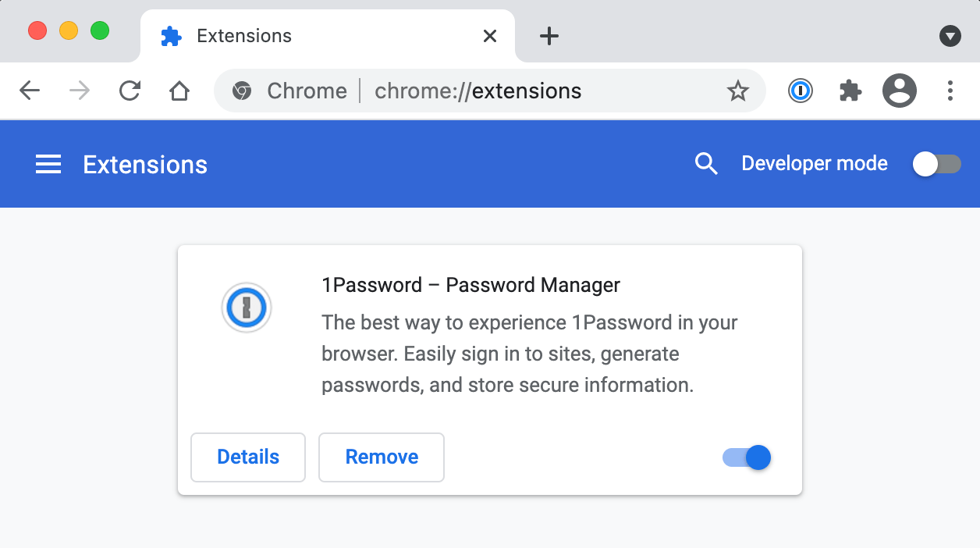Close the Extensions tab
Viewport: 980px width, 548px height.
(490, 36)
